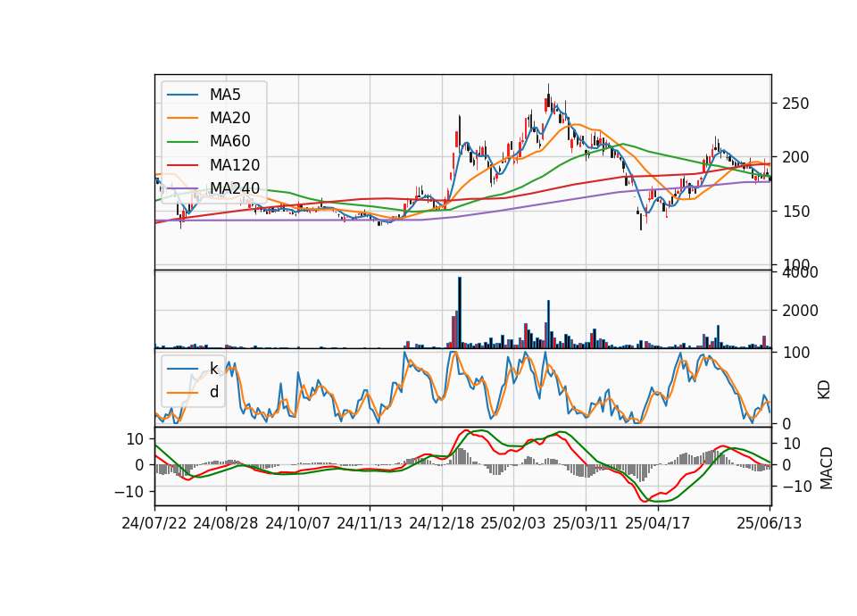857x616 pixels.
Task: Click the 25/03/11 date axis label
Action: (586, 523)
